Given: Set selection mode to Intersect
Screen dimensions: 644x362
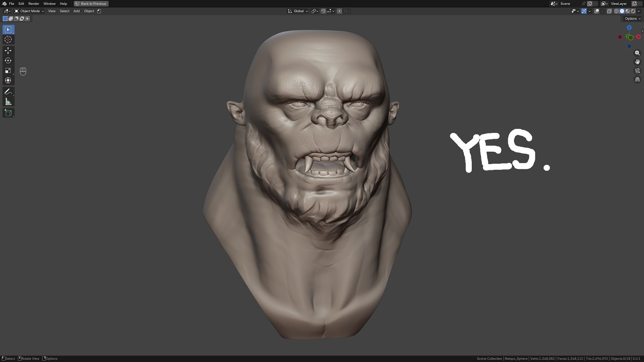Looking at the screenshot, I should pos(27,19).
